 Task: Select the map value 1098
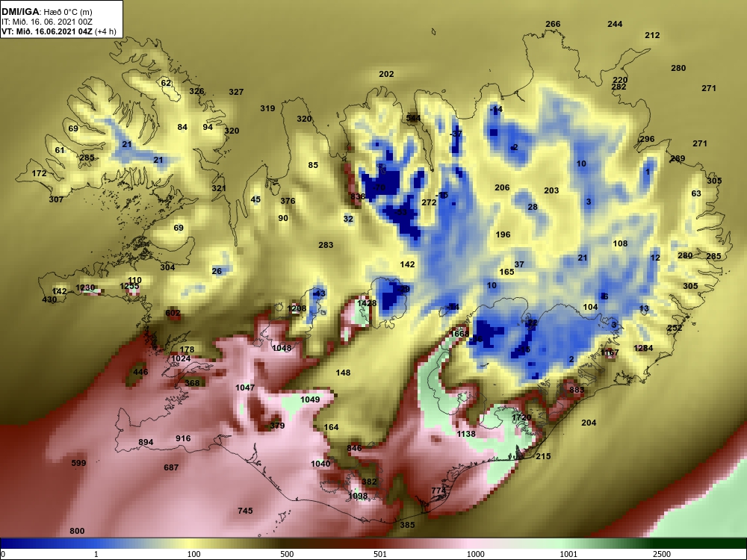click(x=358, y=497)
